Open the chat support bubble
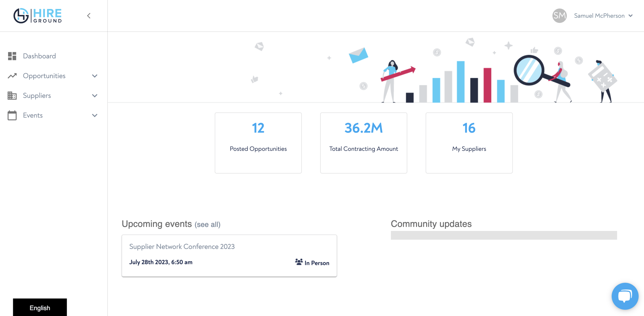 point(625,296)
